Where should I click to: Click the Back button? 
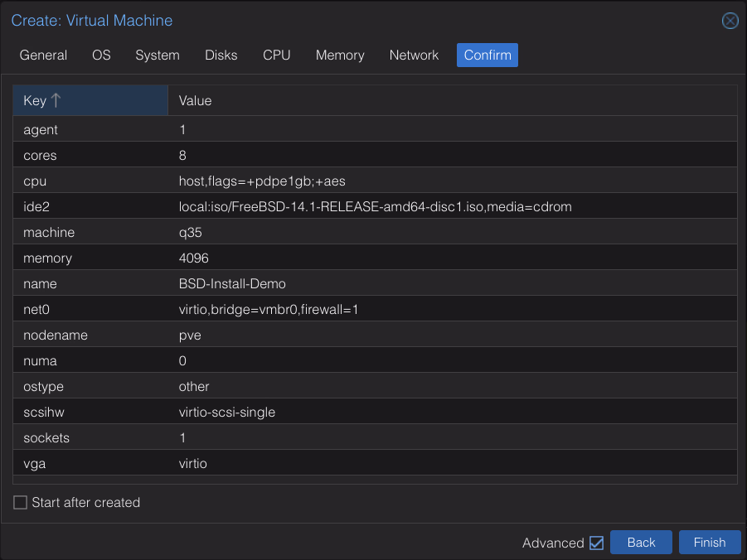click(x=641, y=543)
